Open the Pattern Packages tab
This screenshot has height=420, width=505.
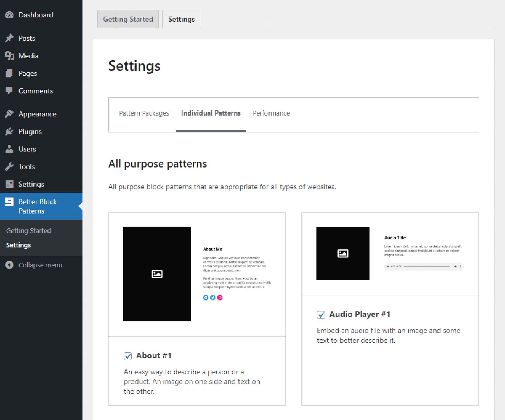[x=144, y=113]
